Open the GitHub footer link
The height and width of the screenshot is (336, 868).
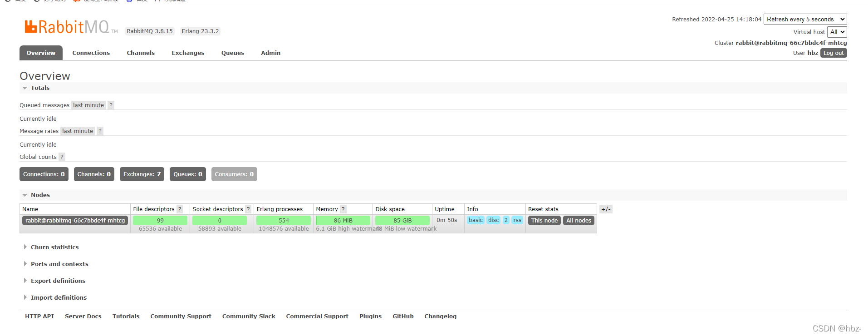(x=403, y=316)
